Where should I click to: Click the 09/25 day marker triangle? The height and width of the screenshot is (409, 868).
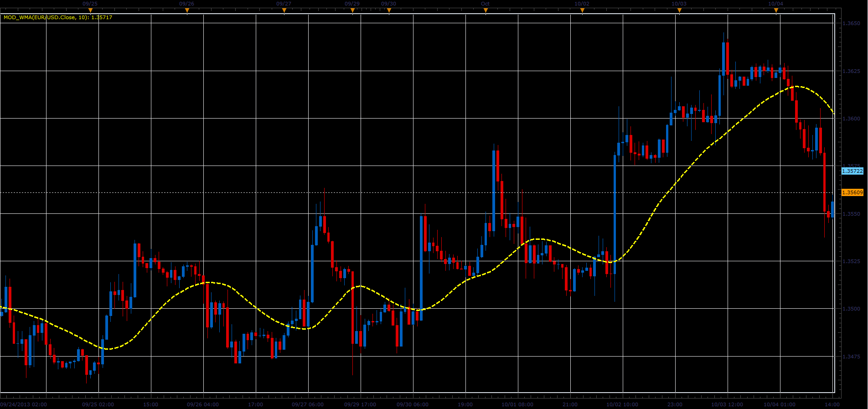pyautogui.click(x=90, y=10)
